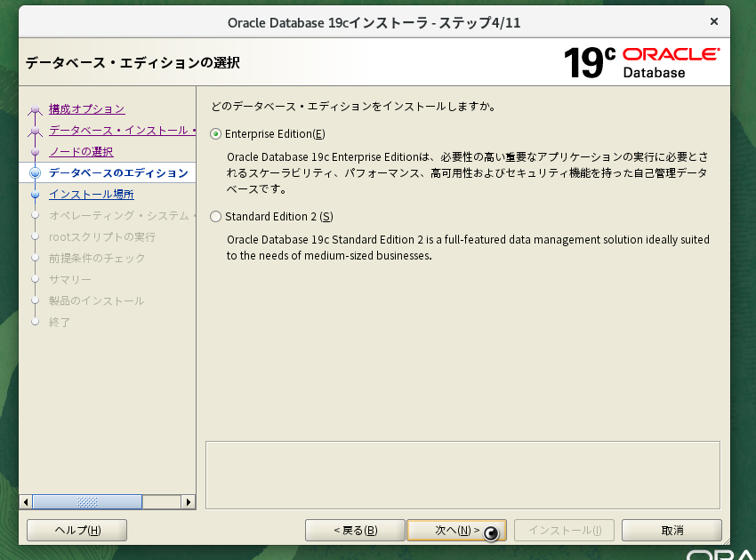The image size is (756, 560).
Task: Click the データベース・エディションの選択 heading
Action: point(133,62)
